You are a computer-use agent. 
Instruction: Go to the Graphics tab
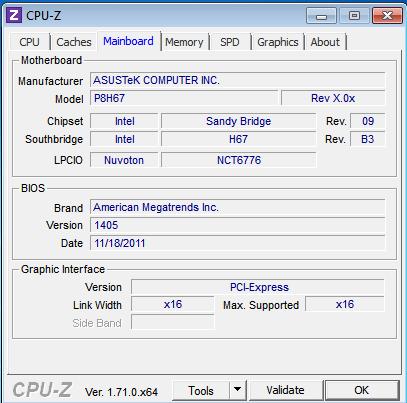(x=278, y=42)
